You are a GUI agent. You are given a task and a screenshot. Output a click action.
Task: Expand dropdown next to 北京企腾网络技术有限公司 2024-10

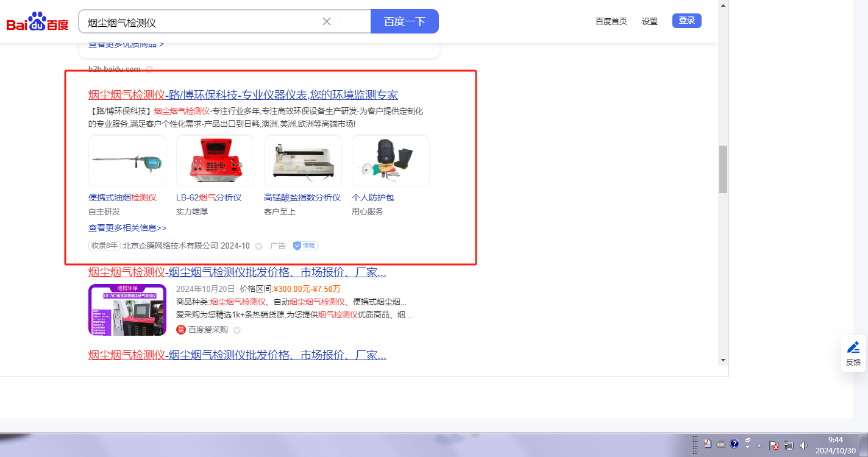[x=258, y=246]
